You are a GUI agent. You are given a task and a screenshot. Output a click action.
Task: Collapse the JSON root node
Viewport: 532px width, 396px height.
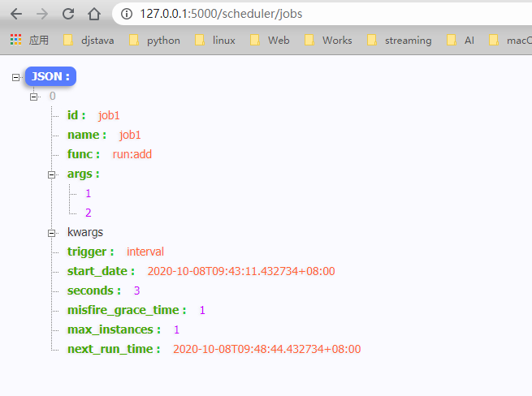click(15, 77)
